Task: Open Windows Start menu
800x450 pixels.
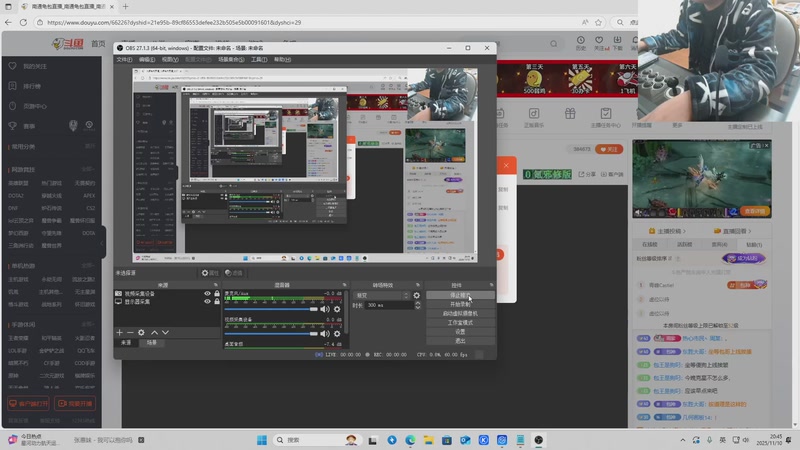Action: click(x=262, y=440)
